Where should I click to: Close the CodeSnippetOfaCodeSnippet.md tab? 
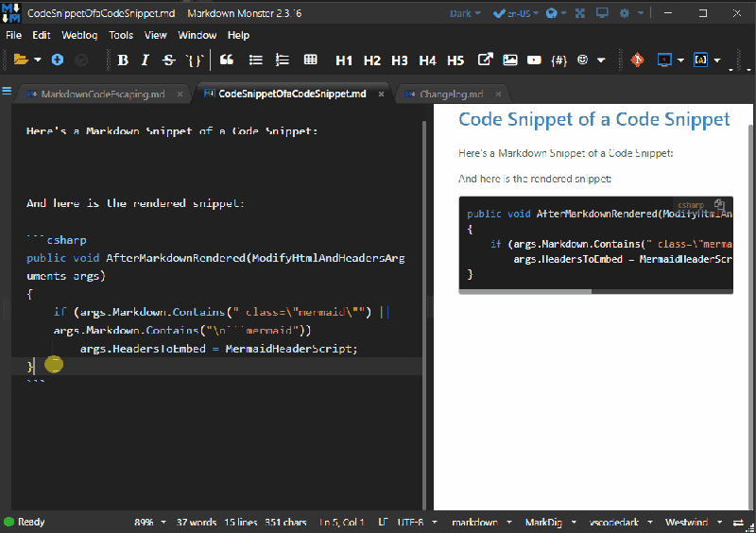(x=382, y=95)
